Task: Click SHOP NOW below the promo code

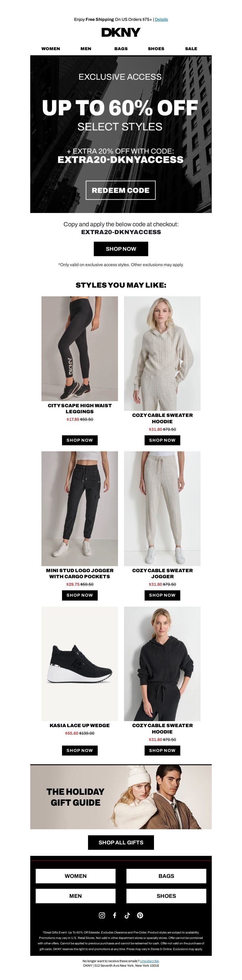Action: click(121, 249)
